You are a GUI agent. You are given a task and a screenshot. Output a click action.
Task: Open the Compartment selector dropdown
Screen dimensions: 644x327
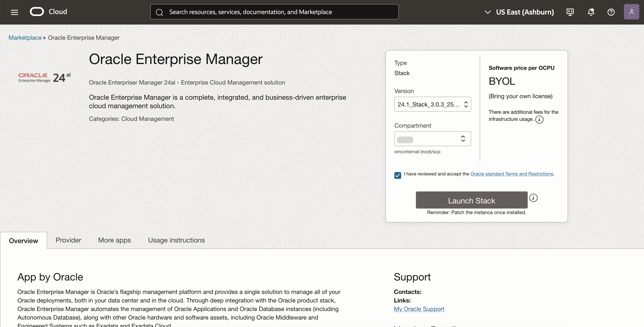tap(433, 139)
